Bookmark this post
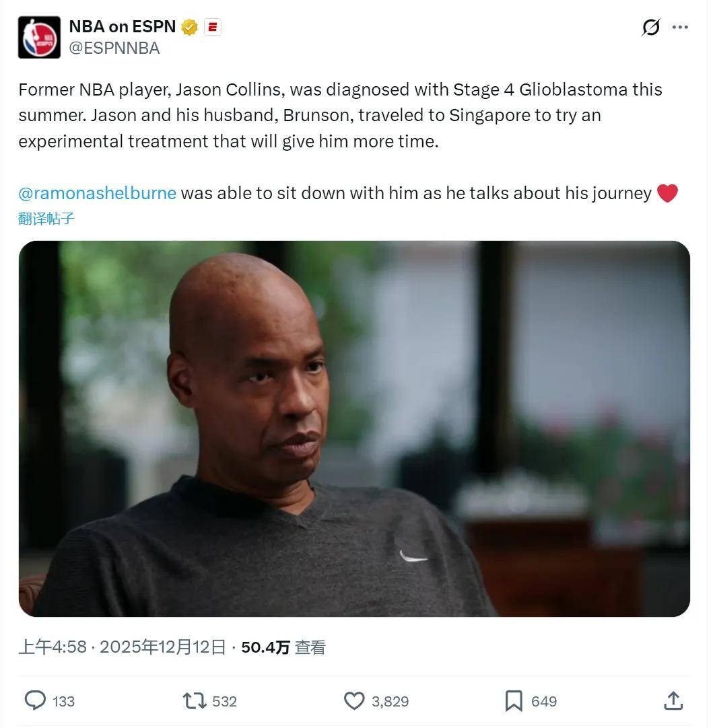The width and height of the screenshot is (713, 728). (x=514, y=700)
